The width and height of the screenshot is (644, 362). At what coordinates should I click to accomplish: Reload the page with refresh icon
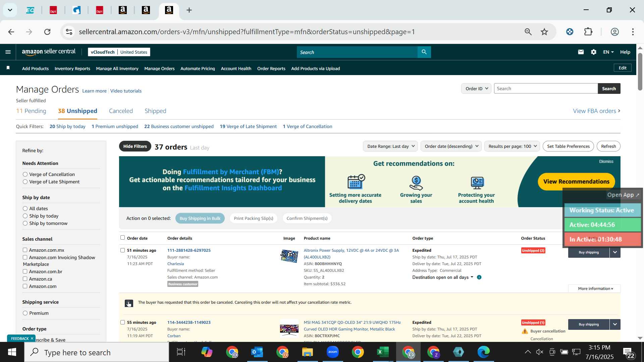[47, 32]
